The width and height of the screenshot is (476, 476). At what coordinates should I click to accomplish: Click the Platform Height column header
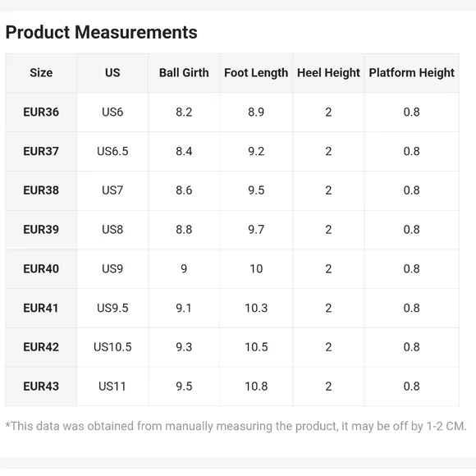pyautogui.click(x=412, y=73)
